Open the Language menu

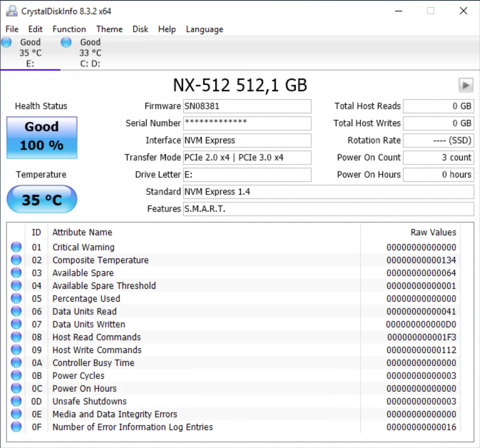click(204, 29)
